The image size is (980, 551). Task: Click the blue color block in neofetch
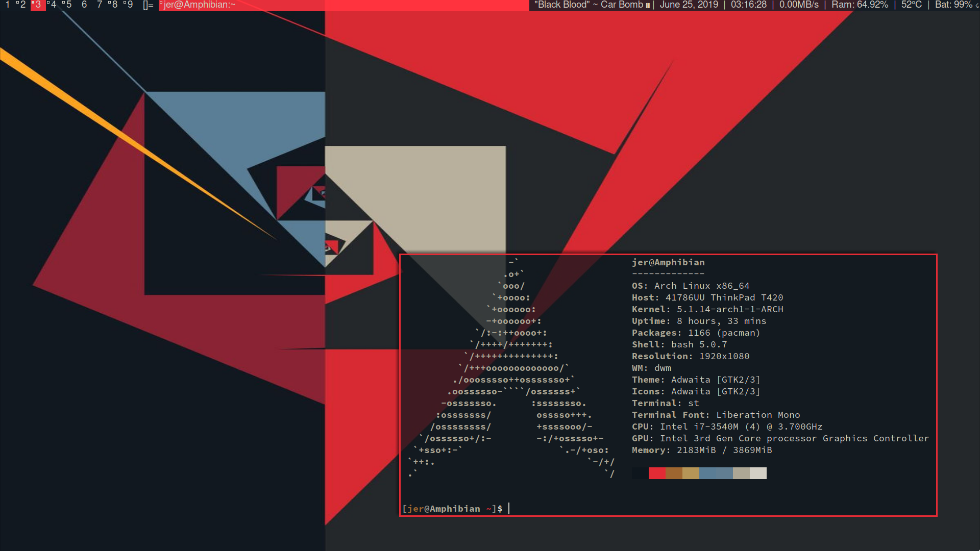tap(707, 473)
